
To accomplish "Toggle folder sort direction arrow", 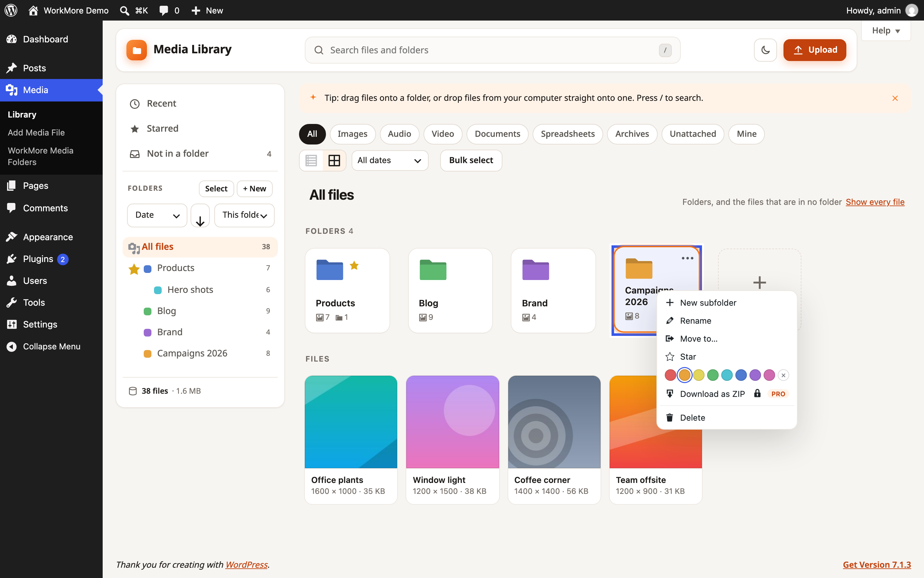I will coord(200,215).
